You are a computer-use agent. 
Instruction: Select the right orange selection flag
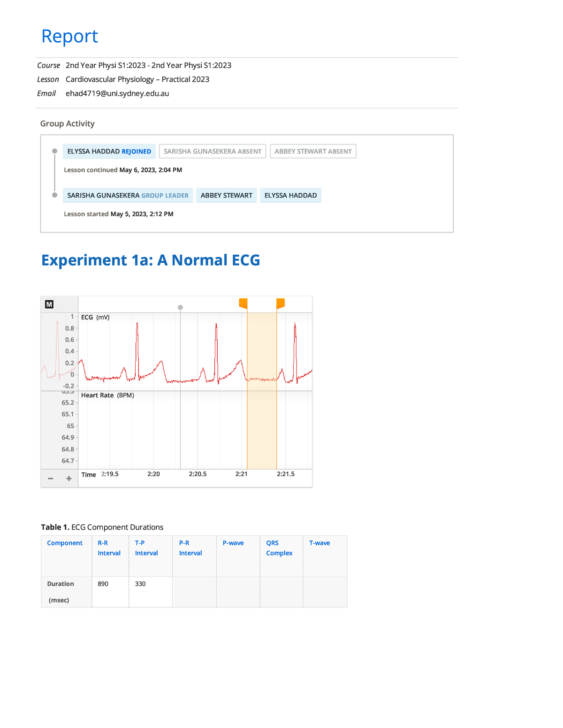click(281, 303)
